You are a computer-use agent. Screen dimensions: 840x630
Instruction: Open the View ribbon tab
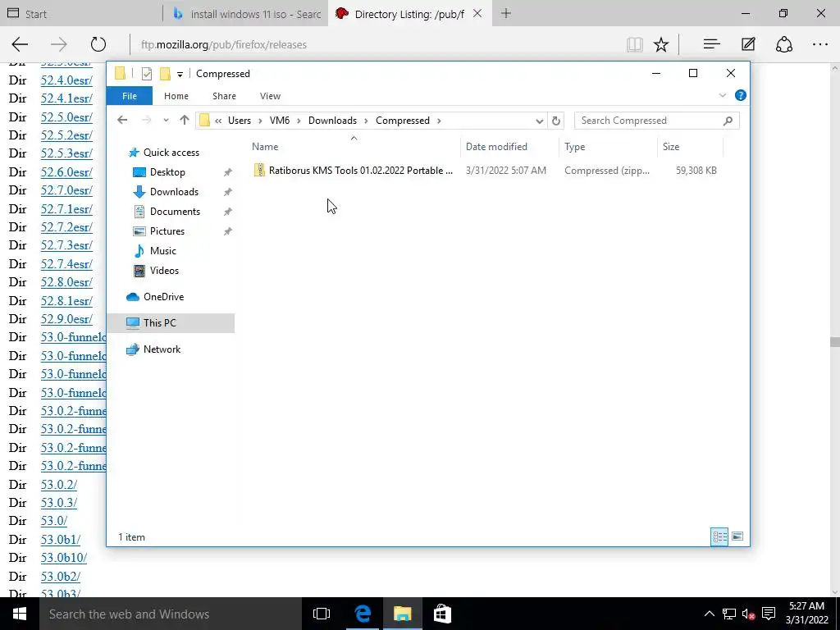tap(270, 96)
